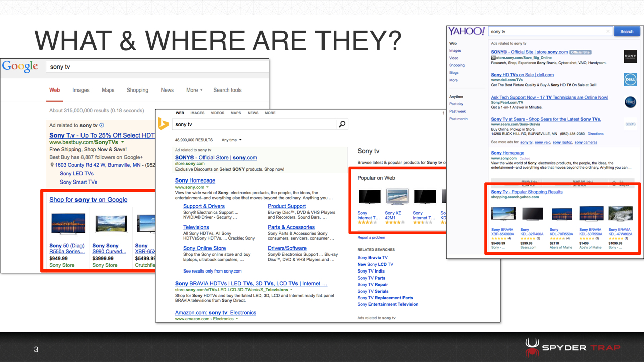
Task: Click the Bing search magnifier icon
Action: pos(342,124)
